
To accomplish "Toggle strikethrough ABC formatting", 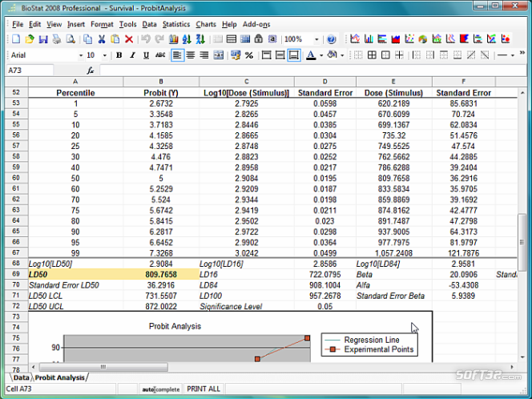I will (x=160, y=55).
